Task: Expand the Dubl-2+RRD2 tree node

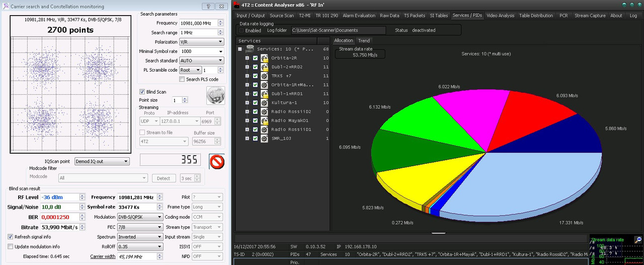Action: pos(247,67)
